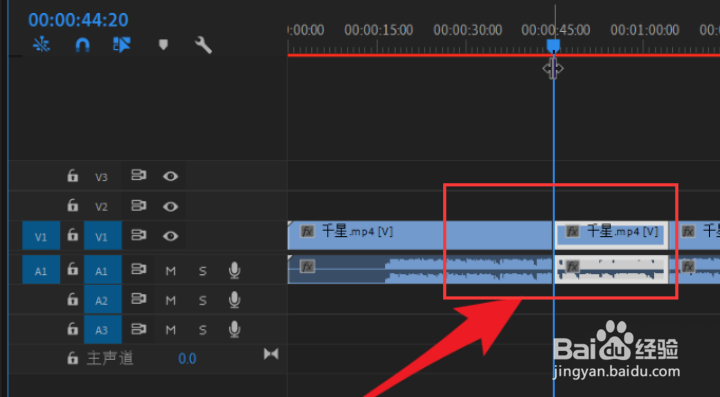Toggle lock on A2 track
Image resolution: width=720 pixels, height=397 pixels.
[x=73, y=300]
